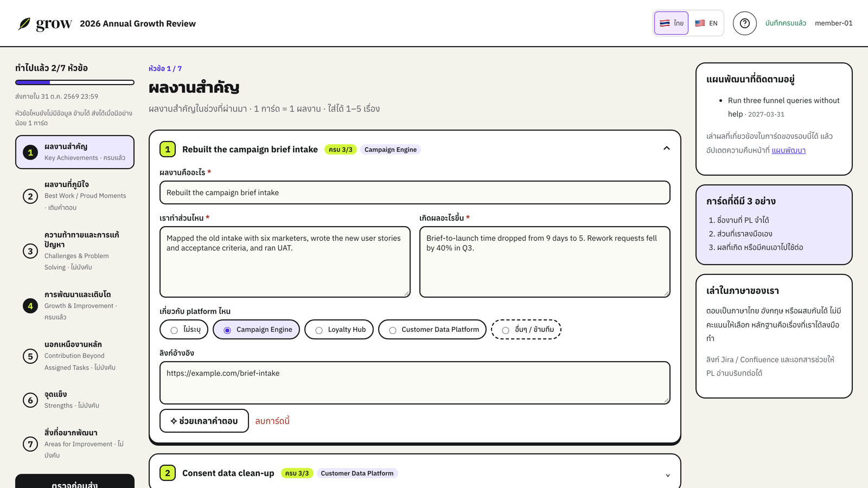Click the US flag icon

pos(700,23)
